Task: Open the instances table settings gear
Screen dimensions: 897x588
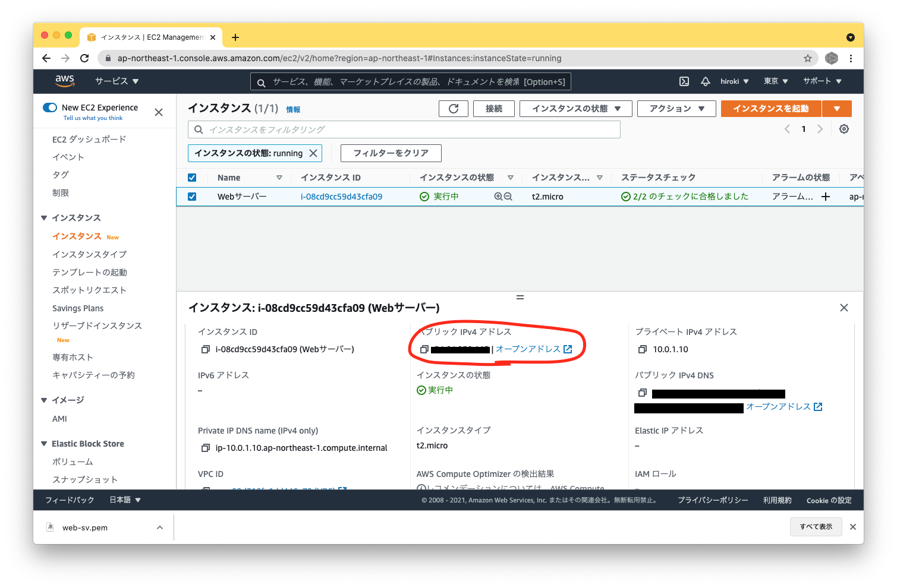Action: tap(844, 128)
